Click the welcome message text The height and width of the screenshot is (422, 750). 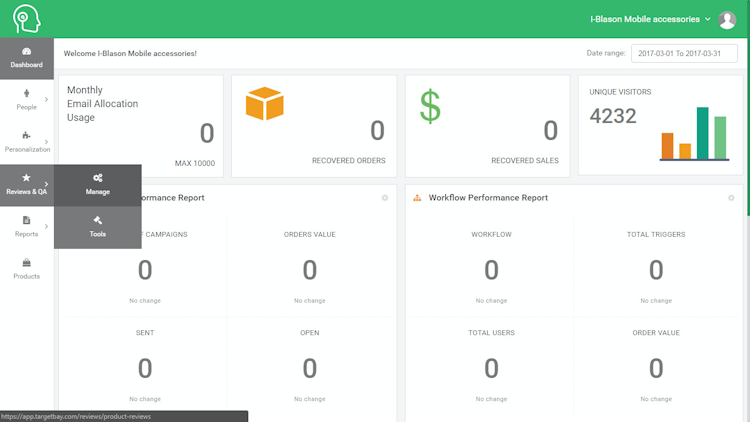point(130,54)
